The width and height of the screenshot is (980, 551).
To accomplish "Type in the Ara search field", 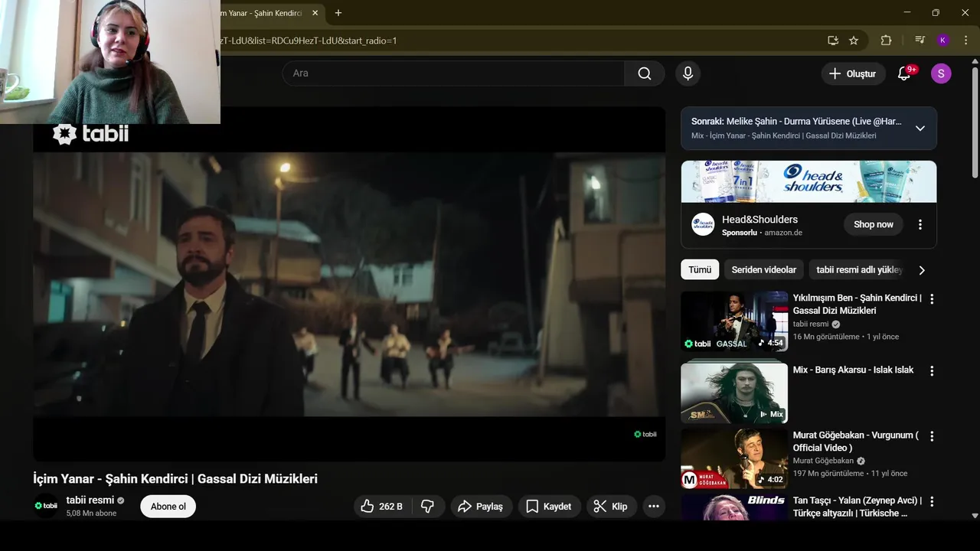I will tap(453, 73).
